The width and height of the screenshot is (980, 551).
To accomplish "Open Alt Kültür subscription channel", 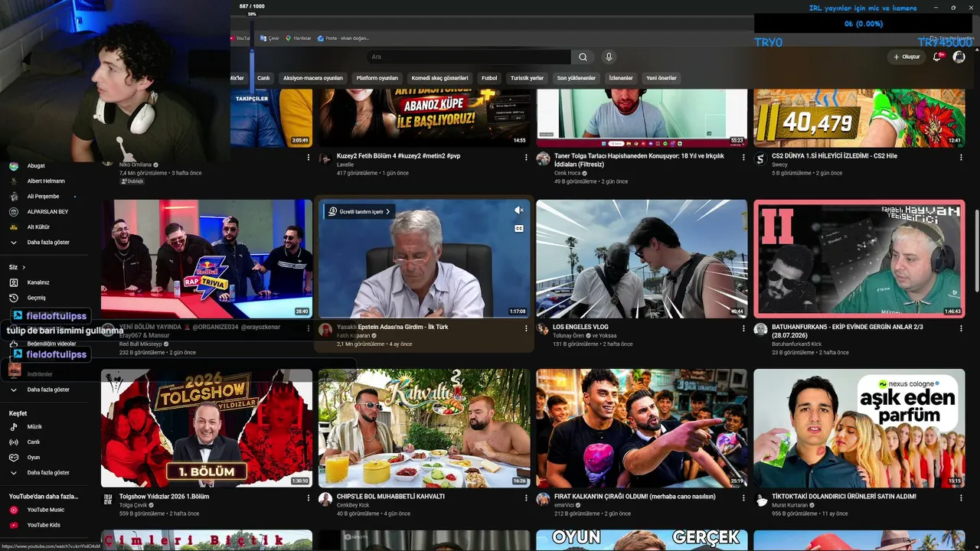I will coord(38,227).
